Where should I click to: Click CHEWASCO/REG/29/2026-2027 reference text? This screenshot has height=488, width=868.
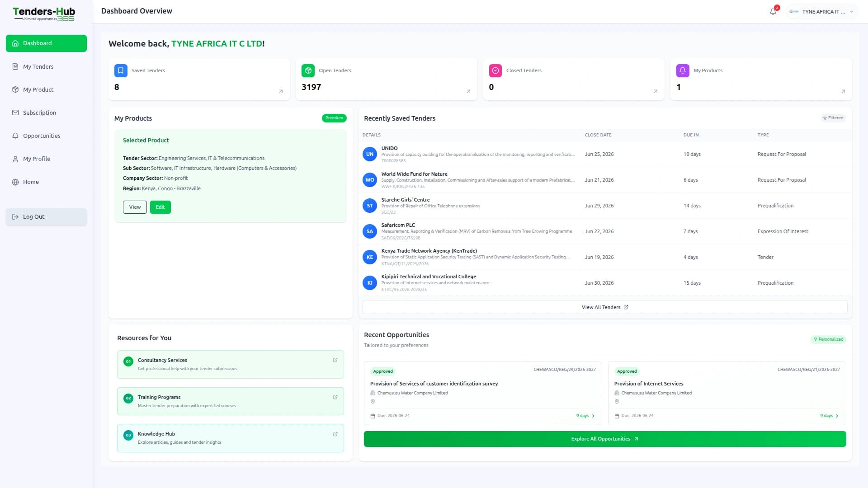pyautogui.click(x=565, y=370)
